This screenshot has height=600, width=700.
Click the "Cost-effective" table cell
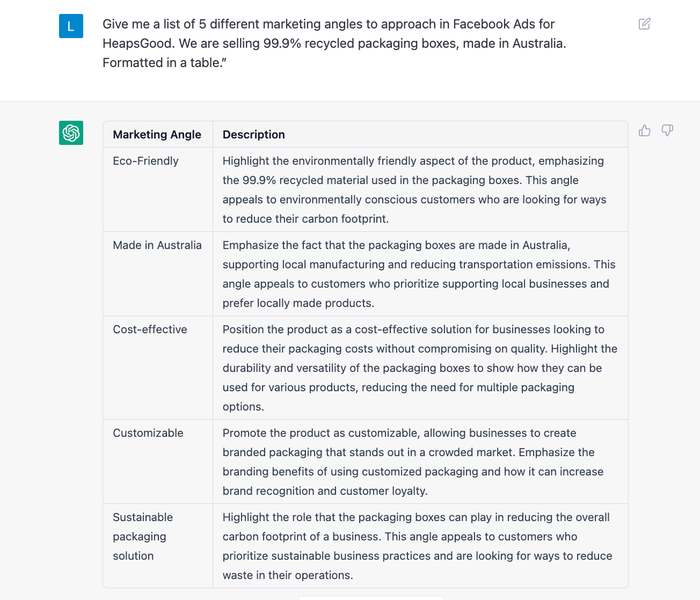[x=158, y=368]
